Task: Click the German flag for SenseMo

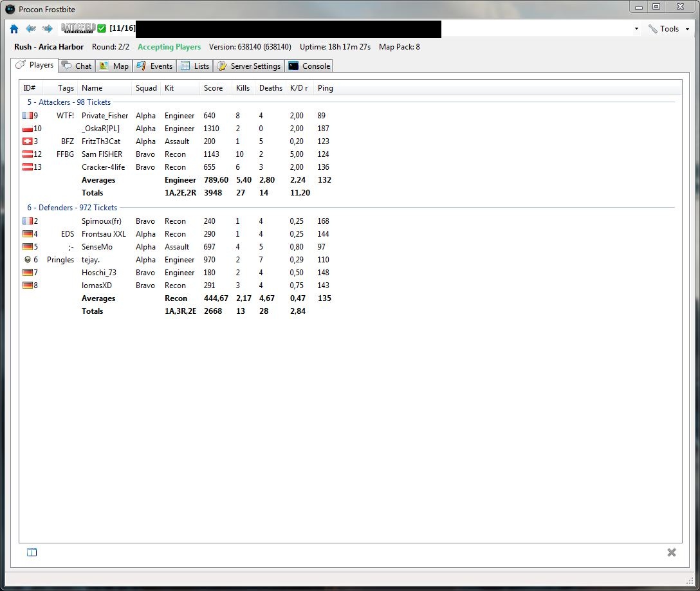Action: 28,247
